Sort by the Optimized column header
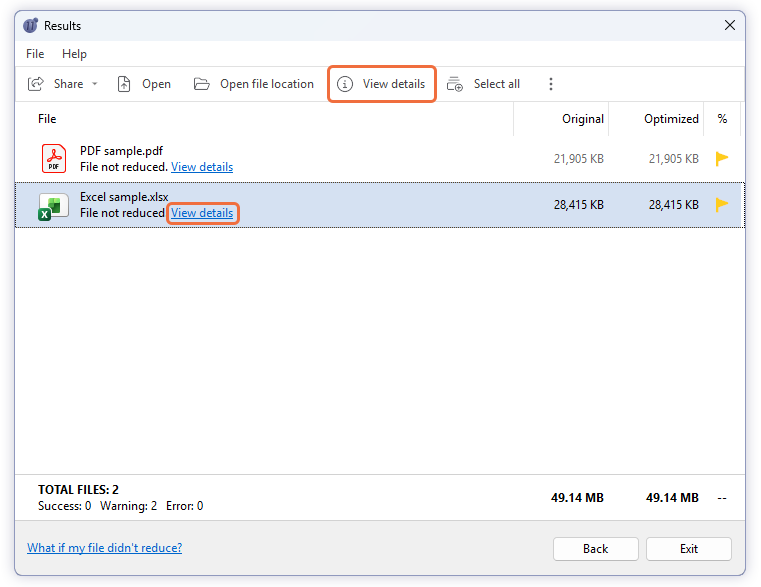The image size is (761, 587). (671, 119)
